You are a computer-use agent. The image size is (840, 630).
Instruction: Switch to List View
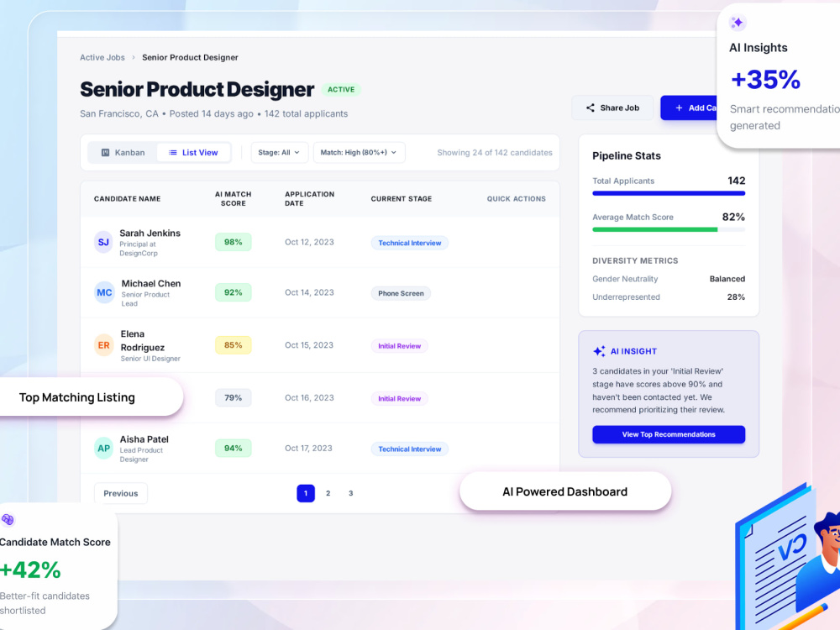[193, 153]
